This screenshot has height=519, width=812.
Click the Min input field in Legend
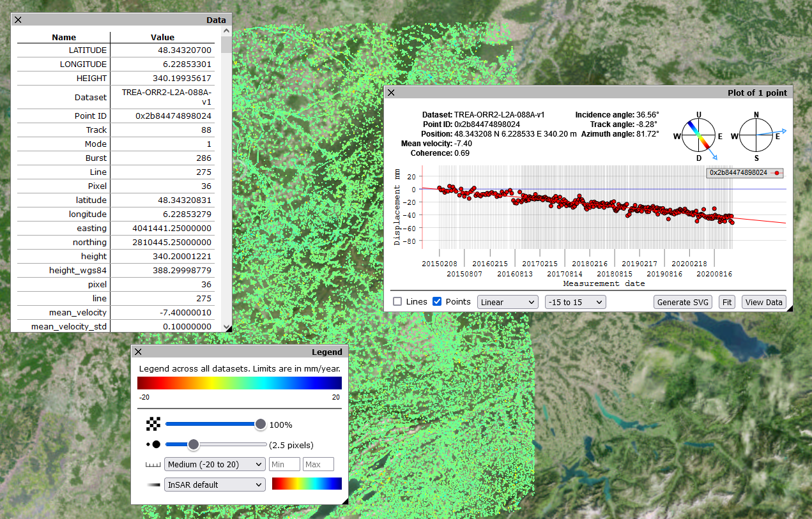click(x=285, y=464)
